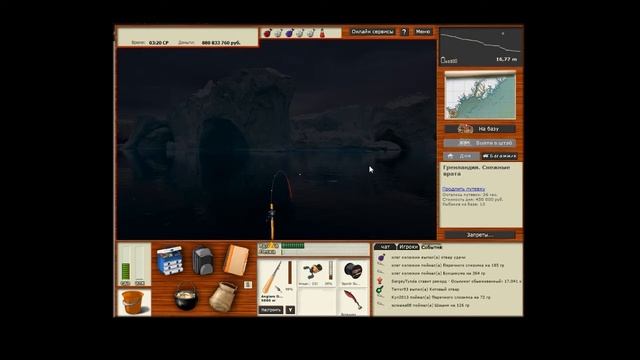Viewport: 640px width, 360px height.
Task: Click the Китовый отвар event row
Action: point(425,289)
